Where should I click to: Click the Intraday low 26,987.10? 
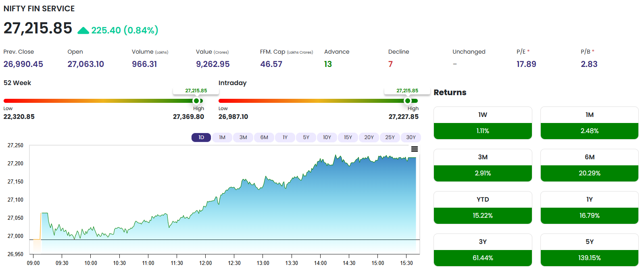pos(233,117)
